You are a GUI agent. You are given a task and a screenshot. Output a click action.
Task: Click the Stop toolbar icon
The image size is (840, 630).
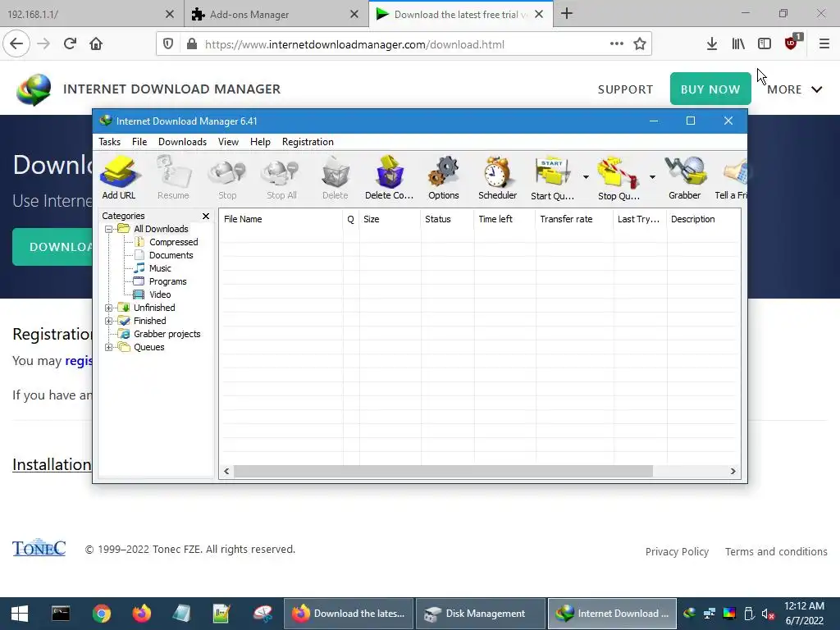[x=227, y=178]
